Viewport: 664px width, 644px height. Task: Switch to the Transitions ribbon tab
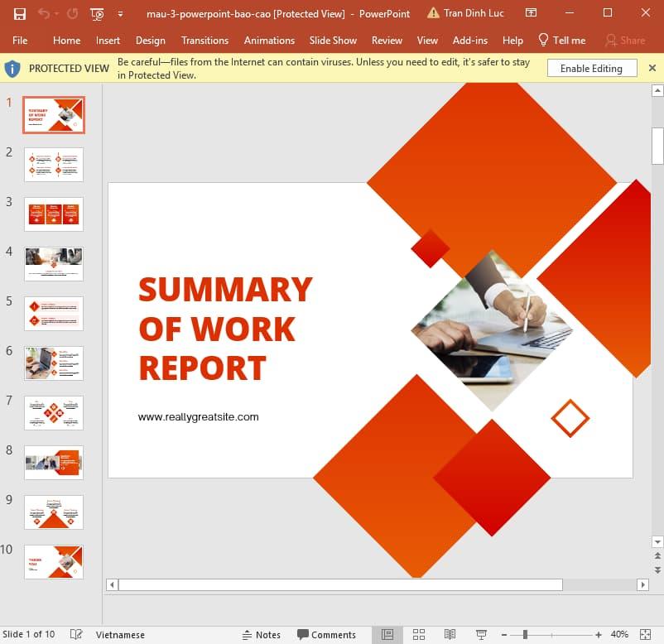coord(204,40)
